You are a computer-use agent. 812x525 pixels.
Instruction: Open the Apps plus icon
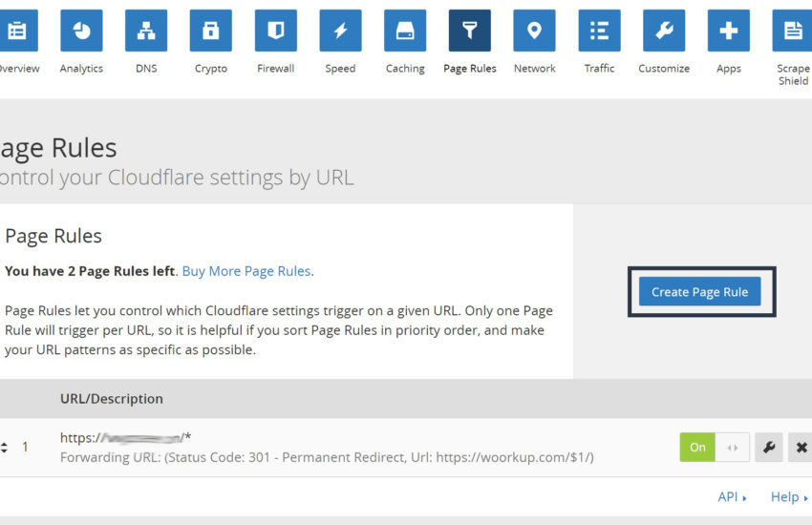[x=729, y=31]
